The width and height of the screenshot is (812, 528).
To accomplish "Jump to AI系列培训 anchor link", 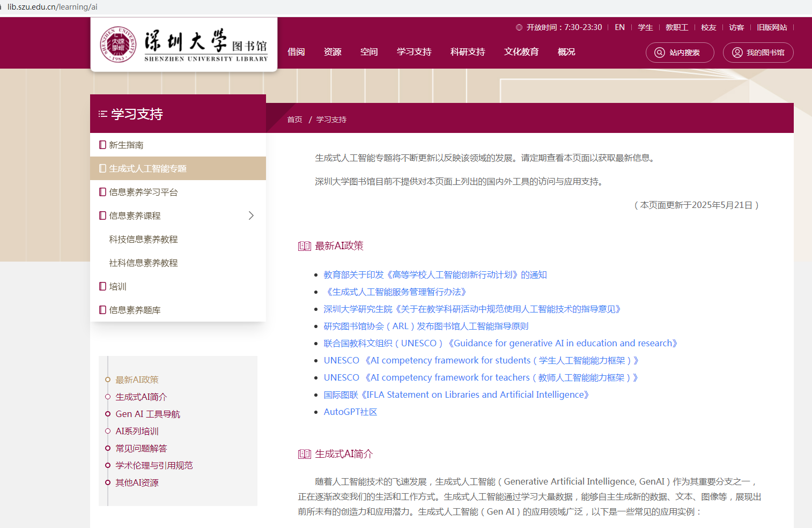I will pos(137,431).
